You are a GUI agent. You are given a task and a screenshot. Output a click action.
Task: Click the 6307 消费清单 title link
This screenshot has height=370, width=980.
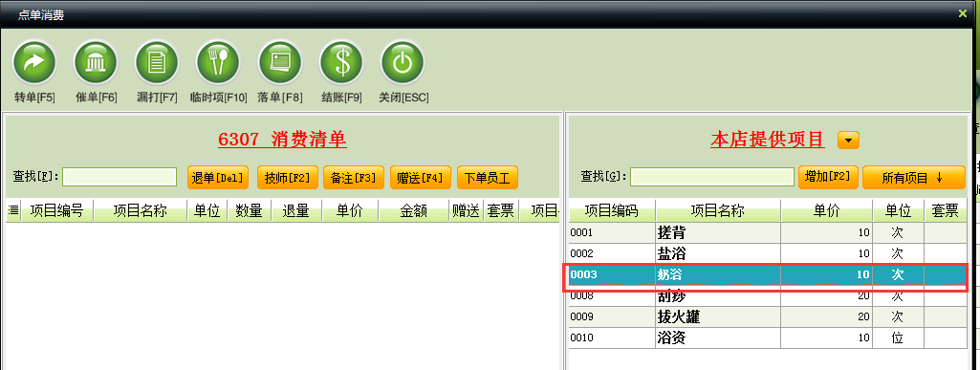tap(282, 140)
